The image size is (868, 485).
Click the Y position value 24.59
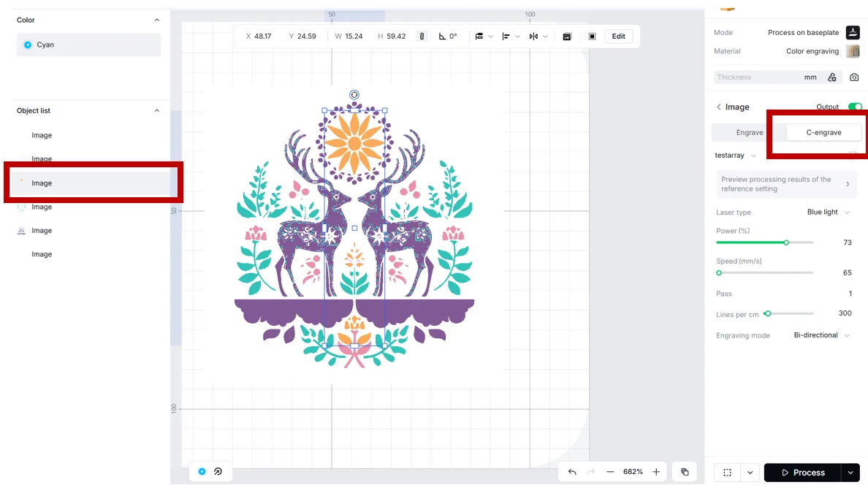coord(307,37)
